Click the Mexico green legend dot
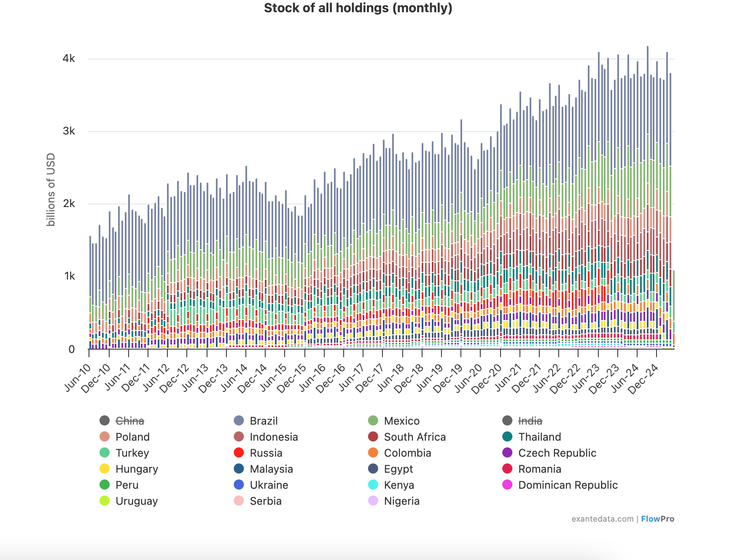732x560 pixels. pyautogui.click(x=373, y=421)
